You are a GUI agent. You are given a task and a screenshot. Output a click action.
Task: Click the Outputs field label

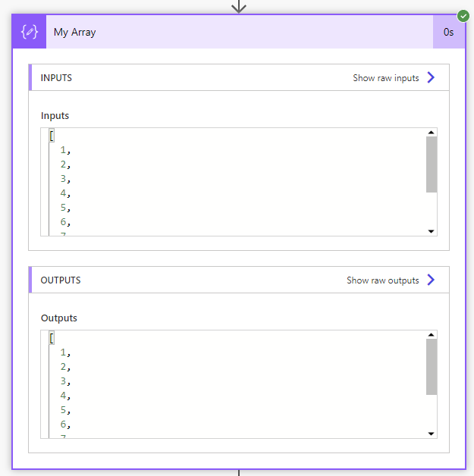click(x=59, y=318)
